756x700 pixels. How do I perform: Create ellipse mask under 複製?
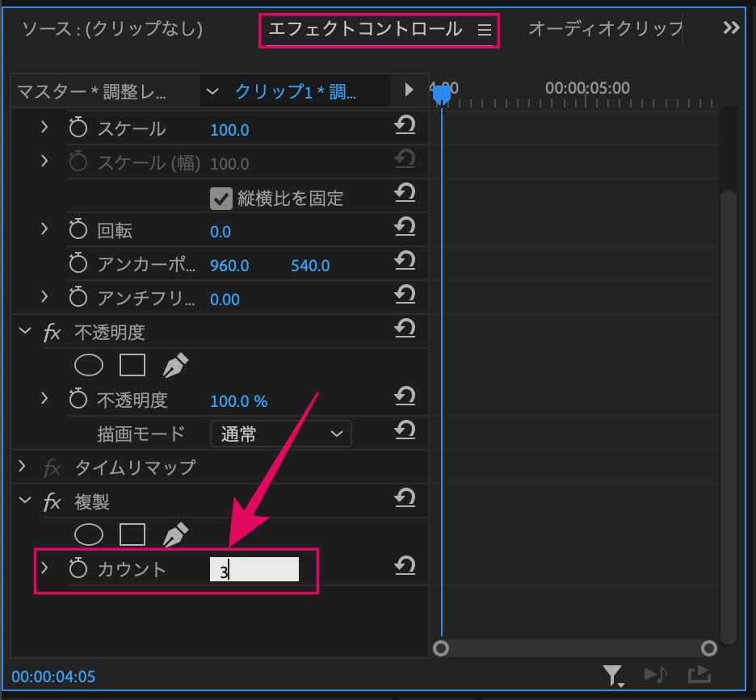pyautogui.click(x=89, y=534)
